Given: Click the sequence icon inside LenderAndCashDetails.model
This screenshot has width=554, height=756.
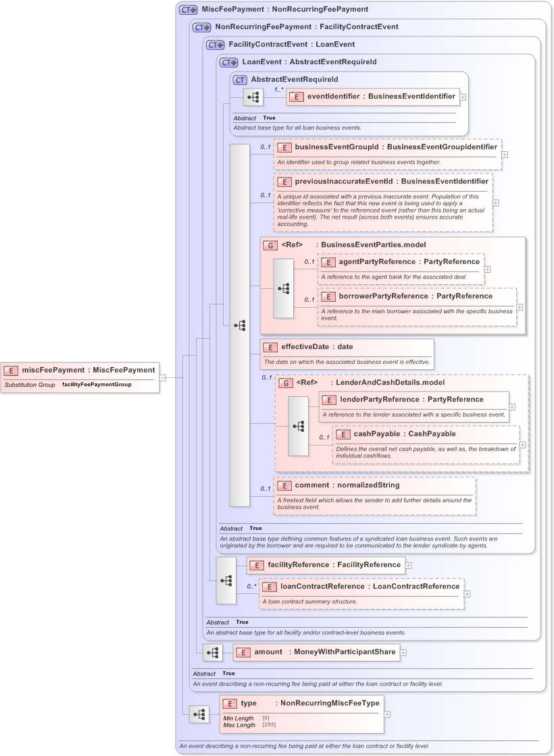Looking at the screenshot, I should tap(298, 426).
